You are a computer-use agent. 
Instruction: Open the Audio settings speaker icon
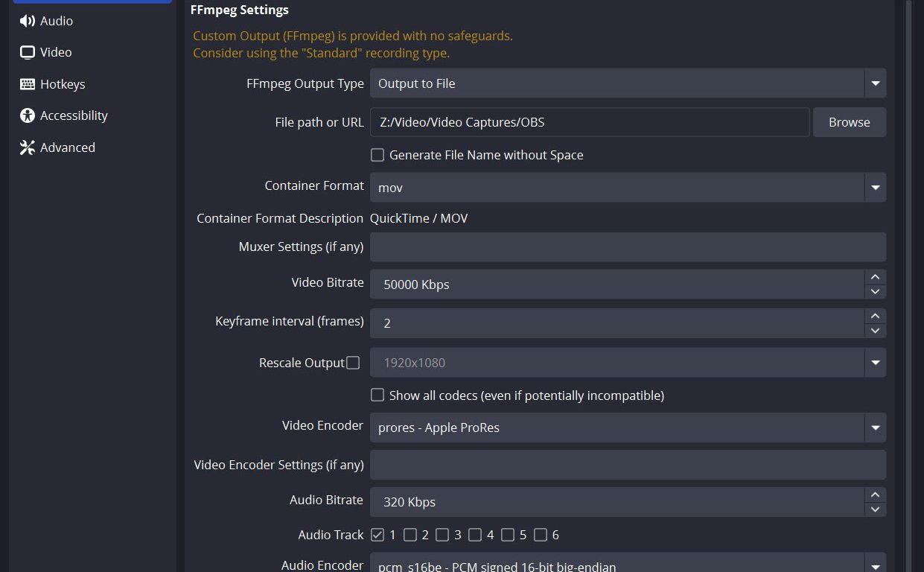pos(28,21)
